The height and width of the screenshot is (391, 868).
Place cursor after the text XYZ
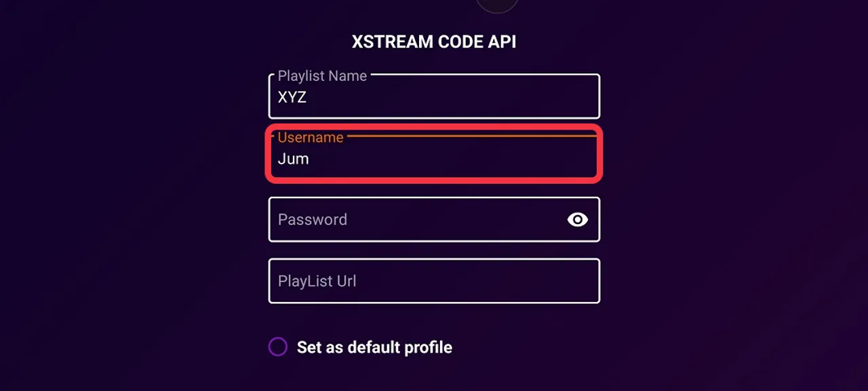click(309, 97)
